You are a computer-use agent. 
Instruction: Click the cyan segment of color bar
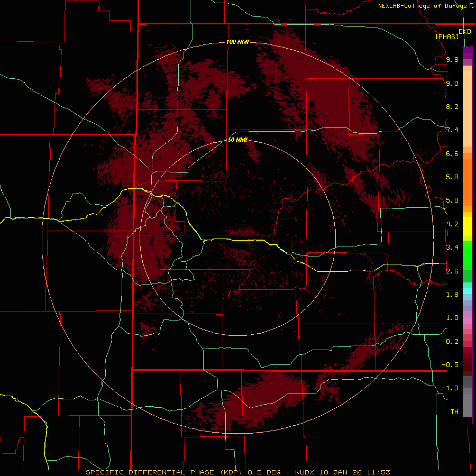[x=467, y=291]
